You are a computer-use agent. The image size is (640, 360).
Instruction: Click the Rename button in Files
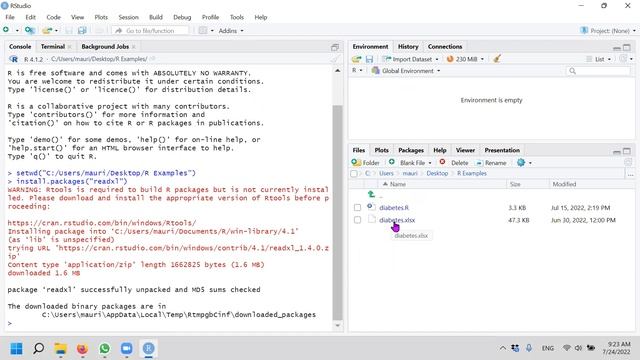(491, 162)
